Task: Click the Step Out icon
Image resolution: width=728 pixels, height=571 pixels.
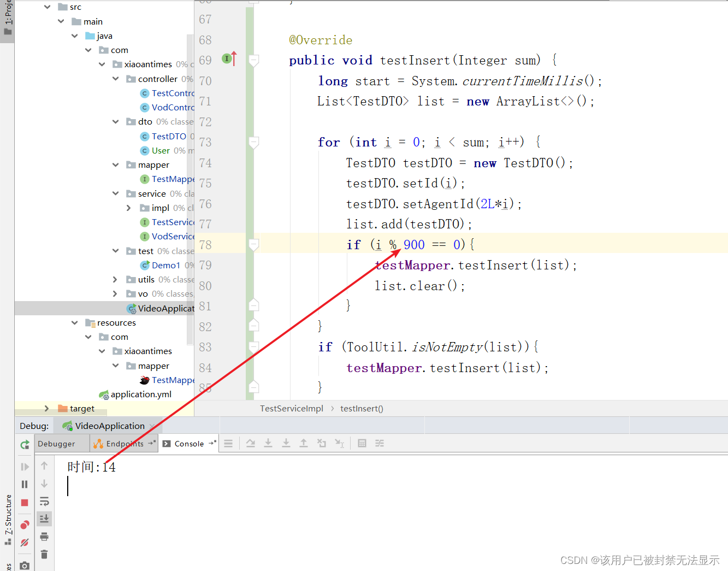Action: (304, 443)
